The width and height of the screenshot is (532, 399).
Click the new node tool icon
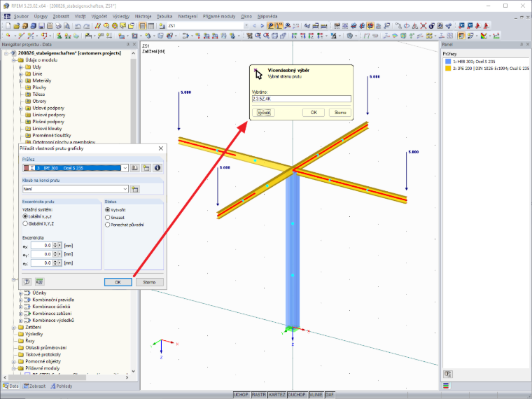(8, 36)
